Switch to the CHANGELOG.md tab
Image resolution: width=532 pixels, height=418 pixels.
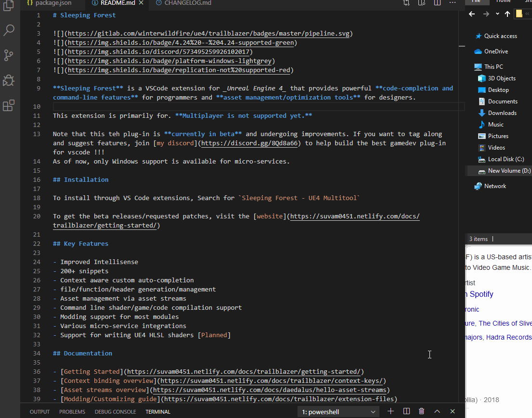(183, 3)
